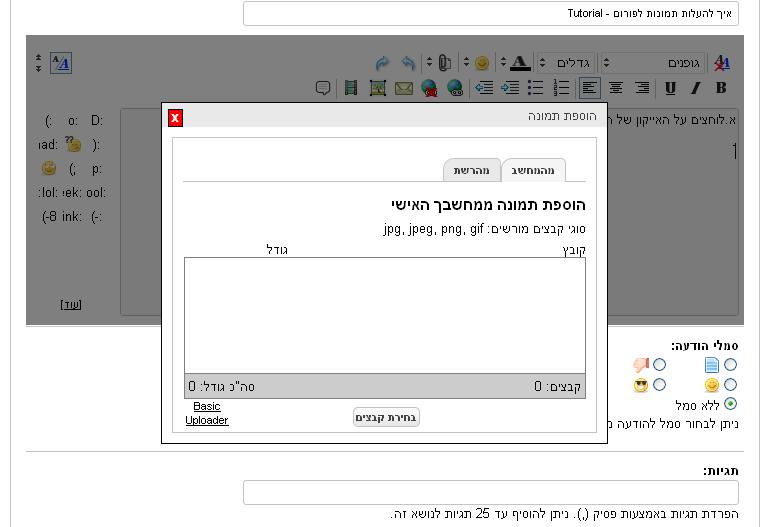Click the center align icon

tap(616, 88)
